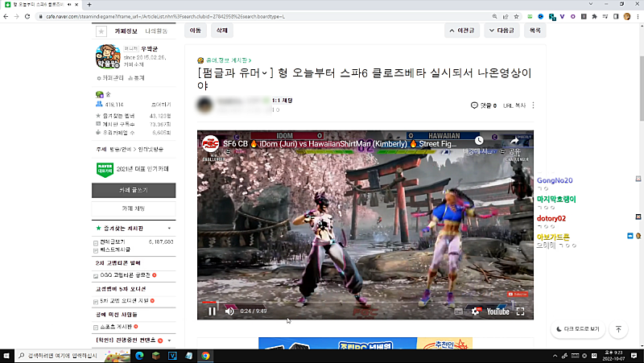Open Chrome side panel icon
This screenshot has width=644, height=363.
[x=616, y=16]
